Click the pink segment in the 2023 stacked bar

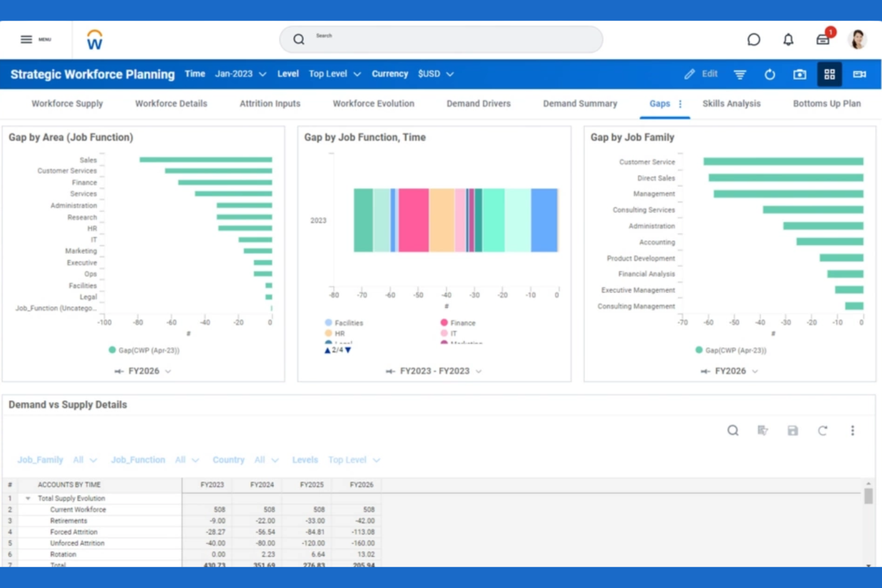(x=414, y=220)
